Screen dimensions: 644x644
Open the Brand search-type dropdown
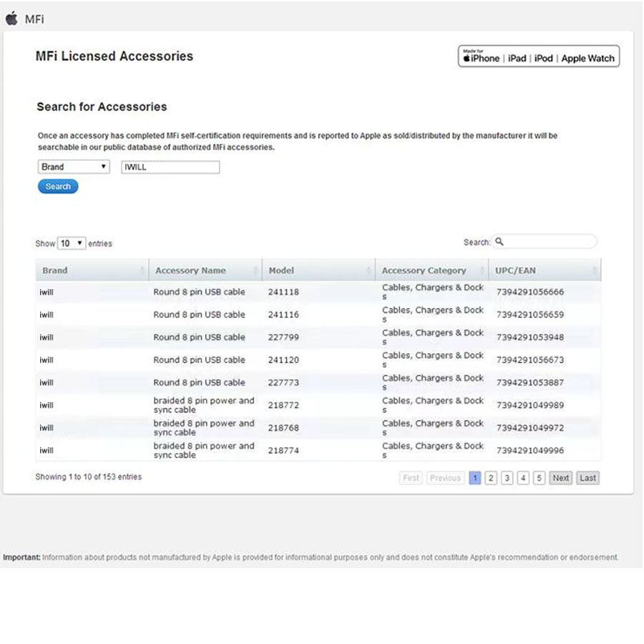(x=74, y=167)
